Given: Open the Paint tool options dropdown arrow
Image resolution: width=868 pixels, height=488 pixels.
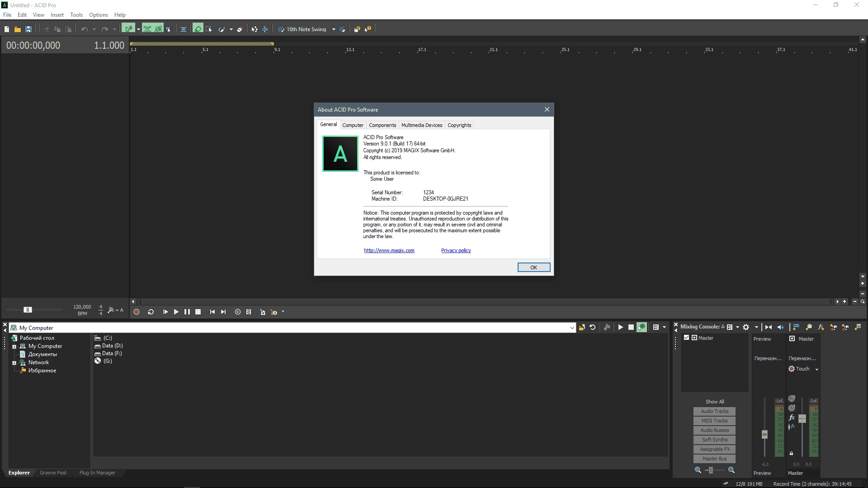Looking at the screenshot, I should 231,29.
